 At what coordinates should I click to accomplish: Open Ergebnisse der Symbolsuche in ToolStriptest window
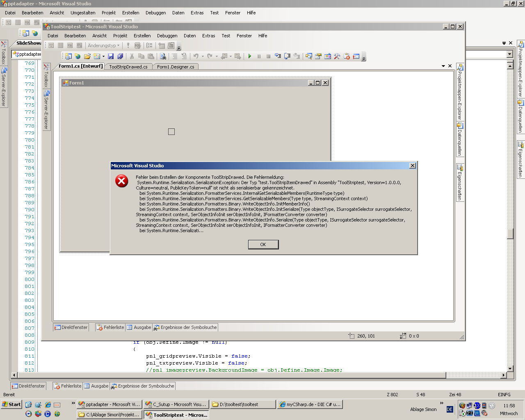tap(185, 327)
